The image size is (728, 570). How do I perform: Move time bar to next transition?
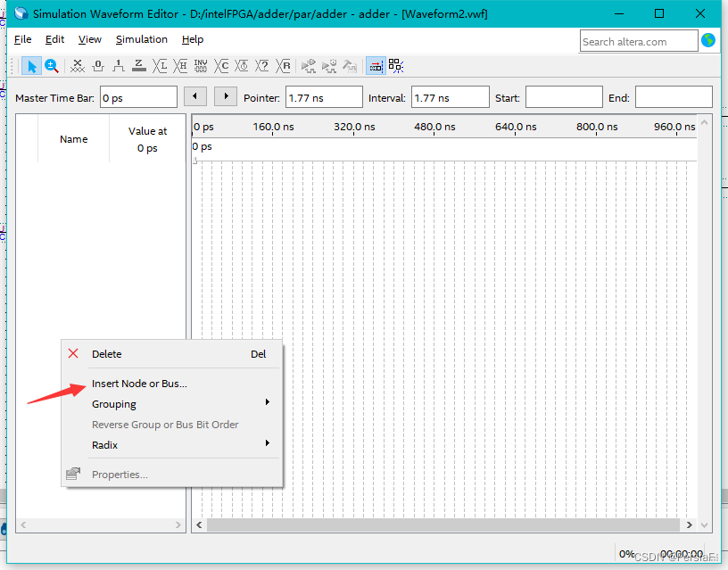[226, 96]
